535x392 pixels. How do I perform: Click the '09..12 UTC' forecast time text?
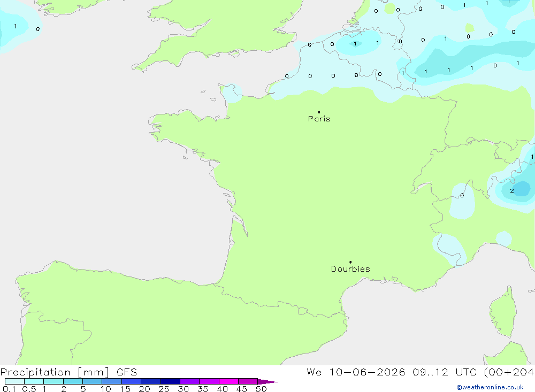444,372
